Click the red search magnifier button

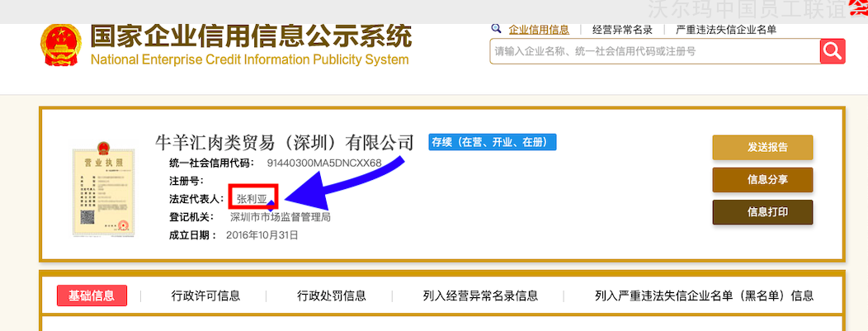[832, 51]
